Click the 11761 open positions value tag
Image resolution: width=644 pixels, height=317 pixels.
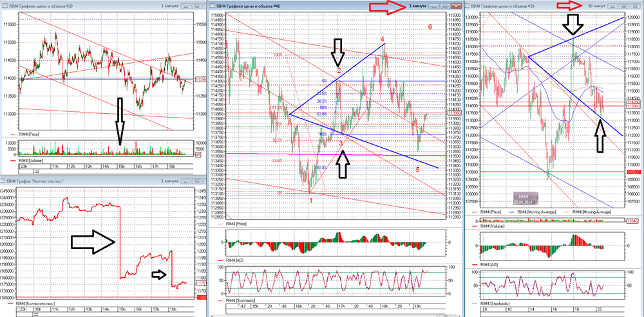point(200,284)
